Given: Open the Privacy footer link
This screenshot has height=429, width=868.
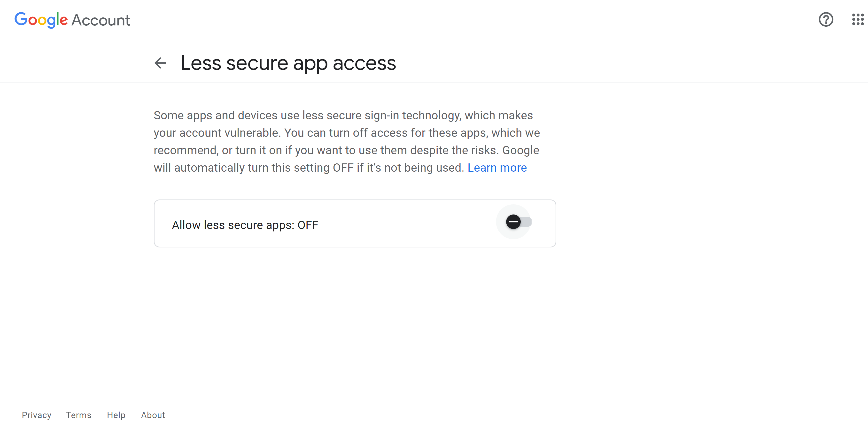Looking at the screenshot, I should tap(36, 415).
